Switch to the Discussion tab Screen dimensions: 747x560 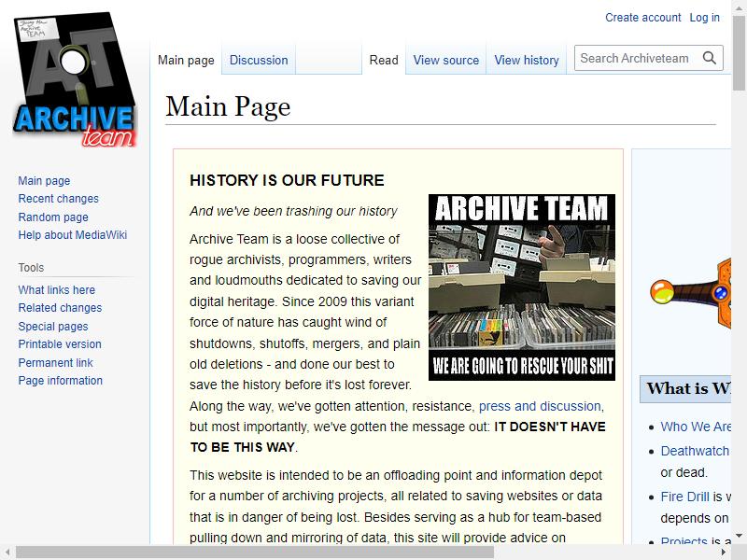click(259, 60)
